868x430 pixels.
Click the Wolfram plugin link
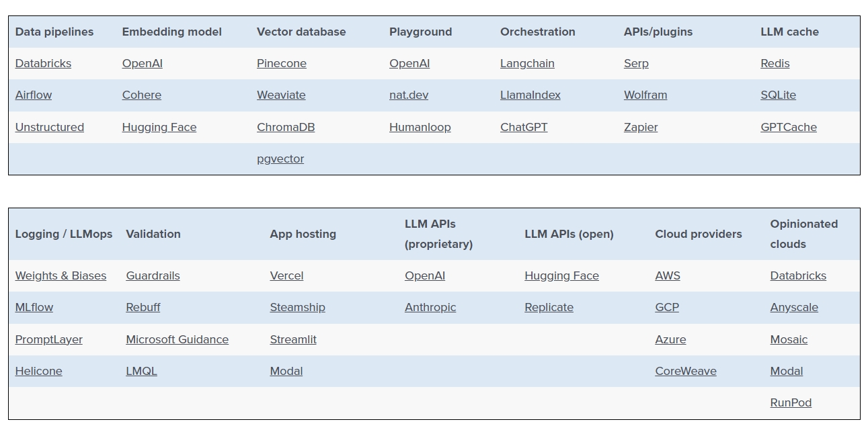[x=645, y=95]
